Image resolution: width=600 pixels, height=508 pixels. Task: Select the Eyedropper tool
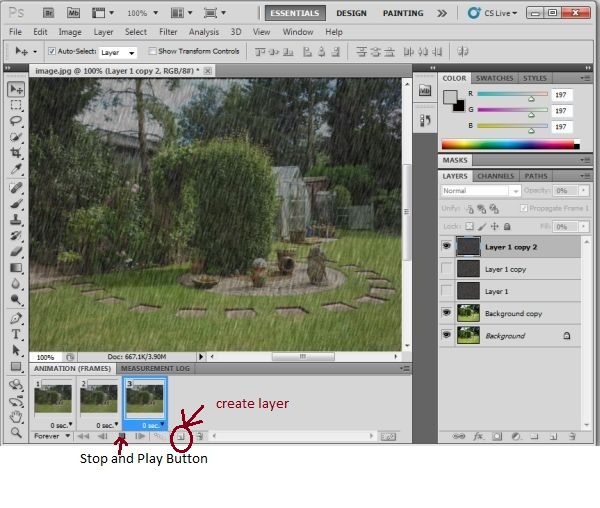(16, 169)
